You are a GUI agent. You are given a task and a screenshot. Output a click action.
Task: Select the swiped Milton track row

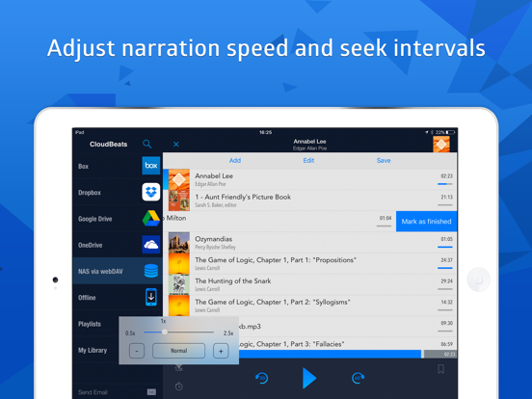pyautogui.click(x=279, y=222)
